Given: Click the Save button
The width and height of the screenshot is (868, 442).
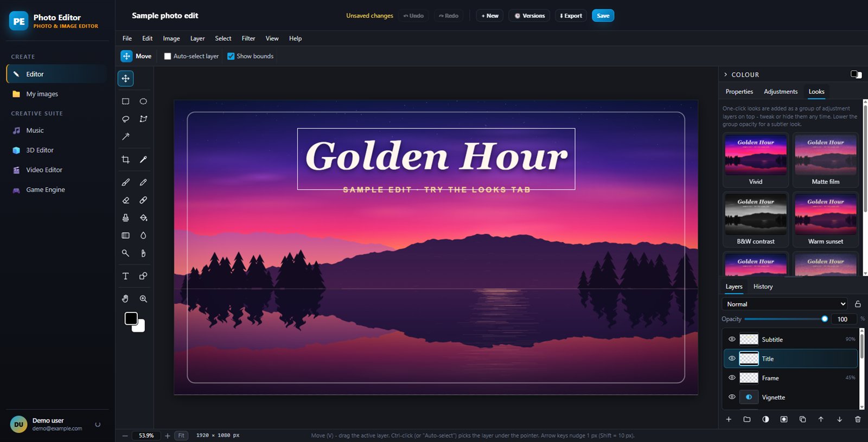Looking at the screenshot, I should [x=603, y=16].
